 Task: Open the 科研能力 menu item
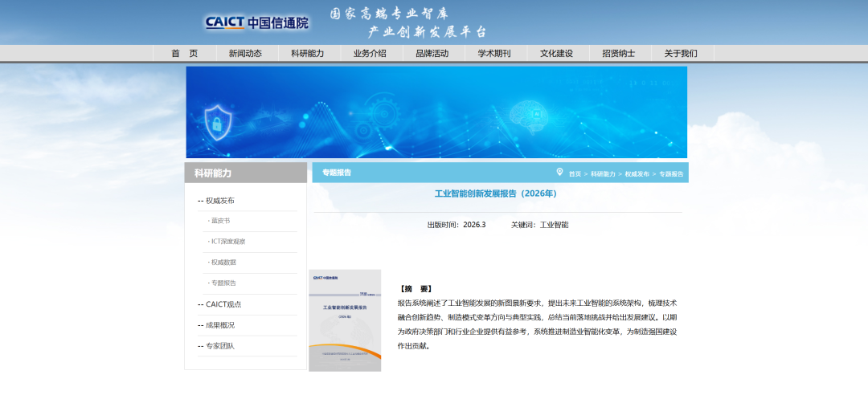coord(308,54)
